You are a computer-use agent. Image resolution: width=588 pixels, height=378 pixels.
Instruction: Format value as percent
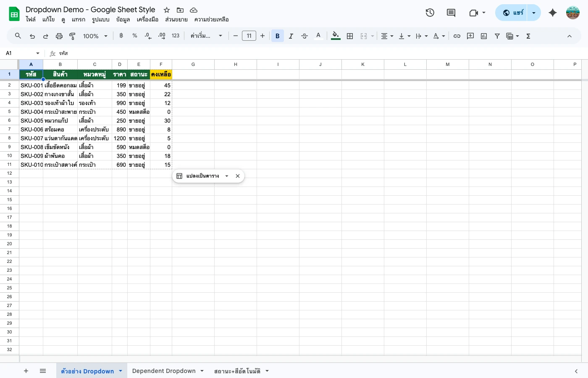coord(134,36)
